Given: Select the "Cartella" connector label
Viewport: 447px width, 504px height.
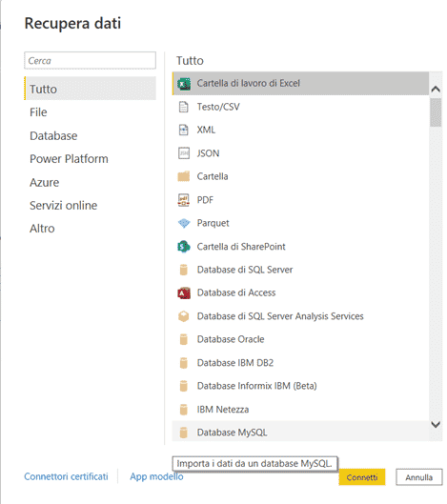Looking at the screenshot, I should [213, 176].
